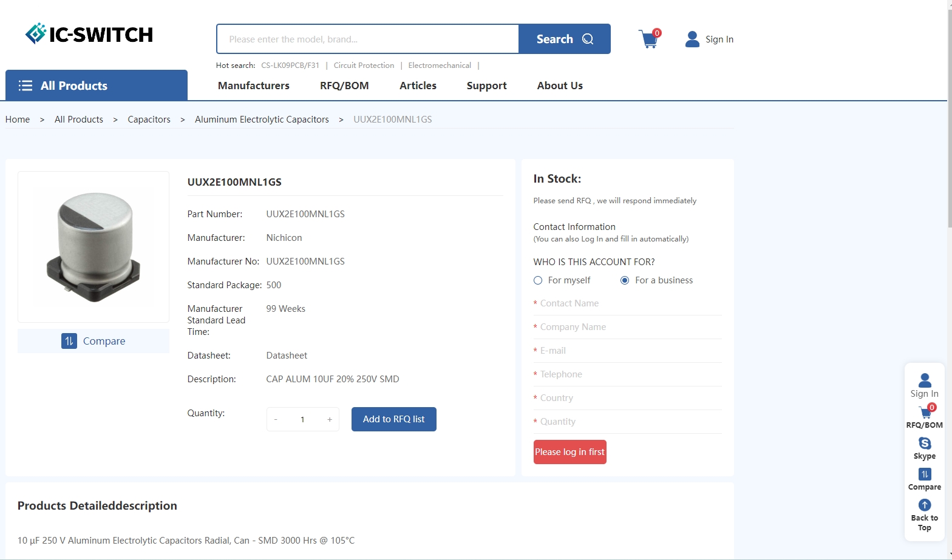Click the model search input field

pos(368,39)
